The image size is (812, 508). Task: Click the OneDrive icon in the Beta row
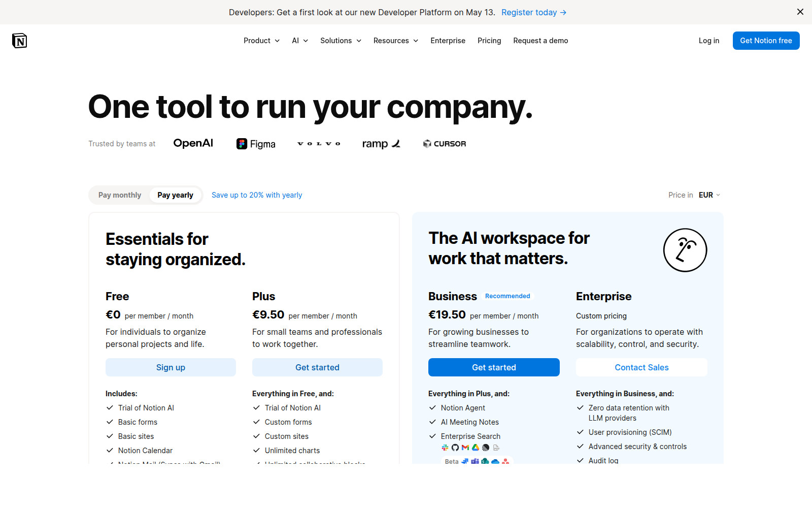click(x=495, y=462)
